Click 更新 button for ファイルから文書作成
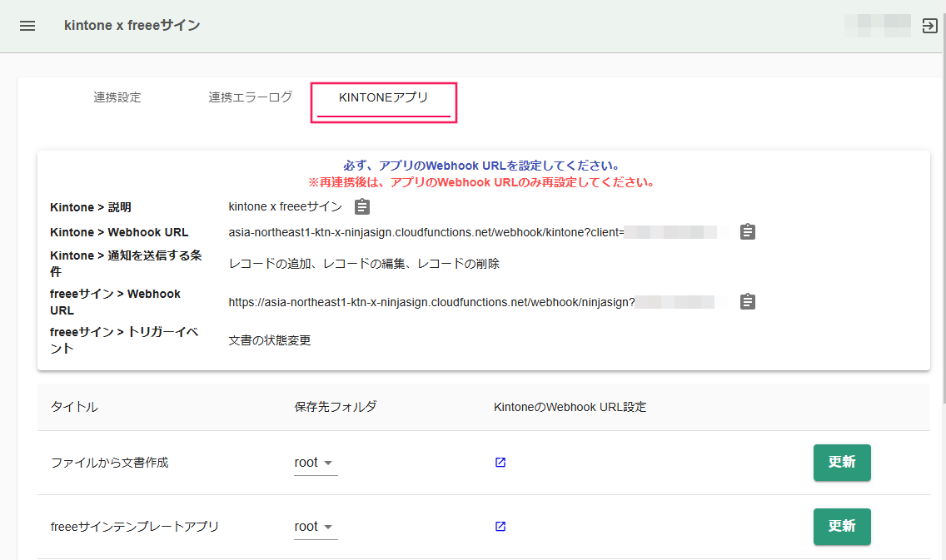Viewport: 946px width, 560px height. coord(842,463)
